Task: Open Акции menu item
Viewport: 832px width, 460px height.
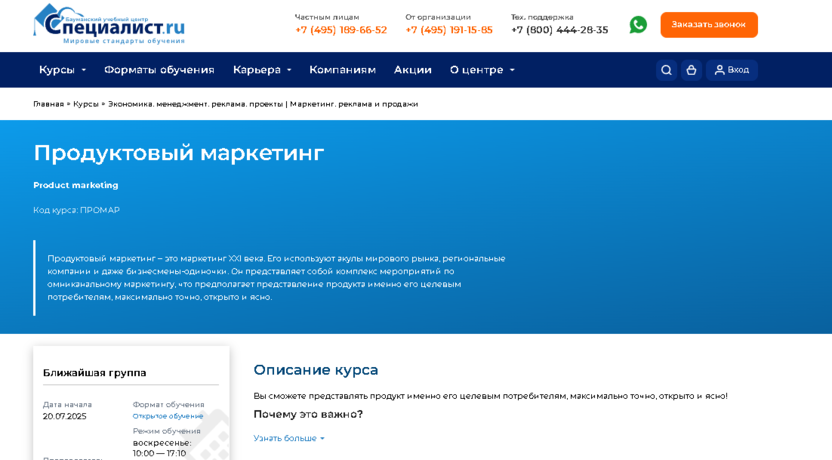Action: (x=412, y=70)
